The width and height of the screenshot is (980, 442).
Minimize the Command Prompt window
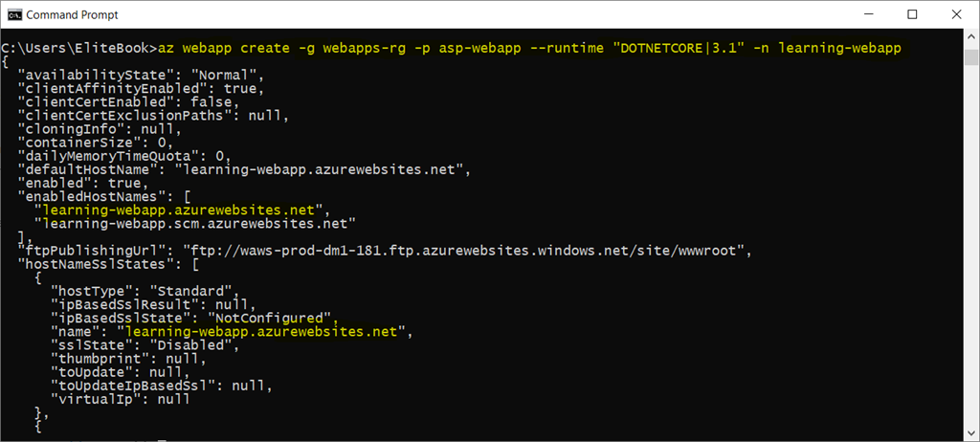[x=868, y=14]
